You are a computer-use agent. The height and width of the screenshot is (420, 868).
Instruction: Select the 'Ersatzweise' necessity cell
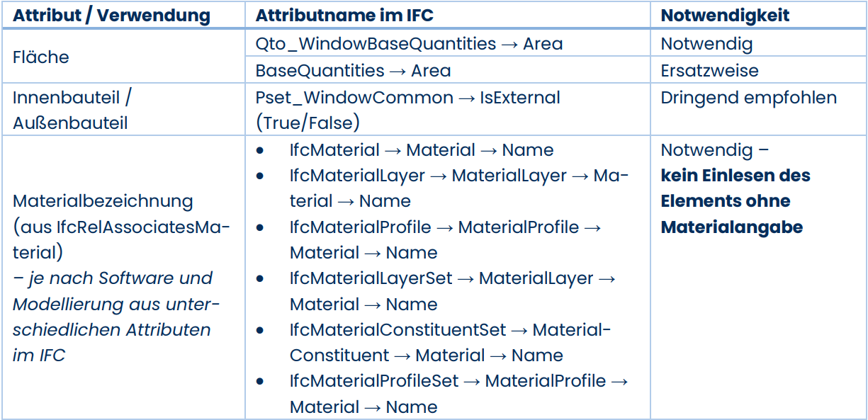pos(709,71)
